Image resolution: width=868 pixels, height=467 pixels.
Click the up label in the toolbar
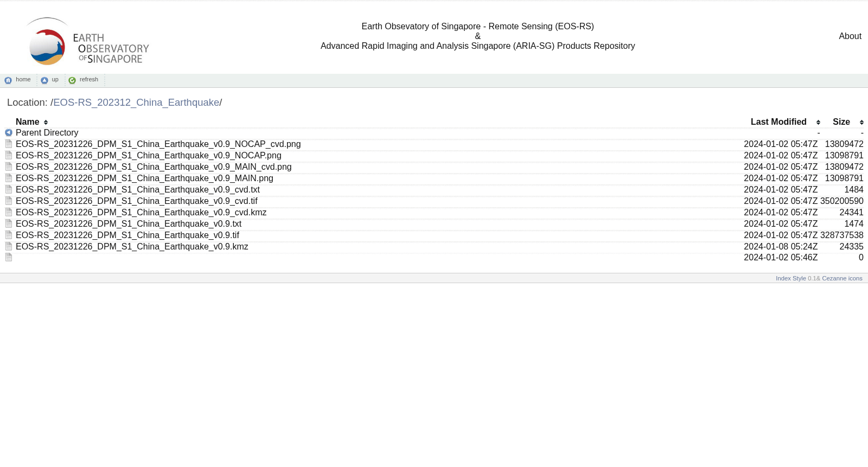point(55,80)
